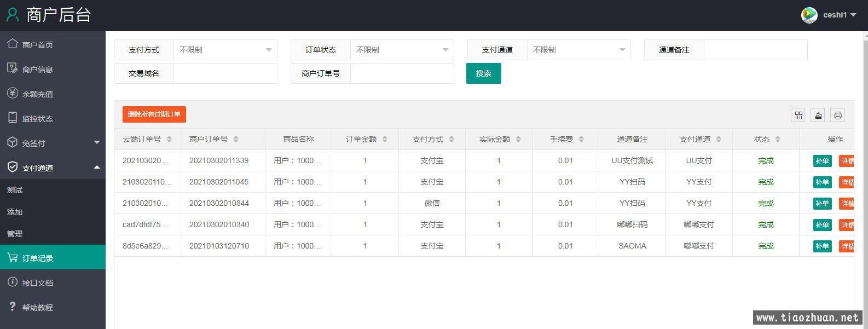Image resolution: width=868 pixels, height=329 pixels.
Task: Click the 商户订单号 input field
Action: [x=402, y=73]
